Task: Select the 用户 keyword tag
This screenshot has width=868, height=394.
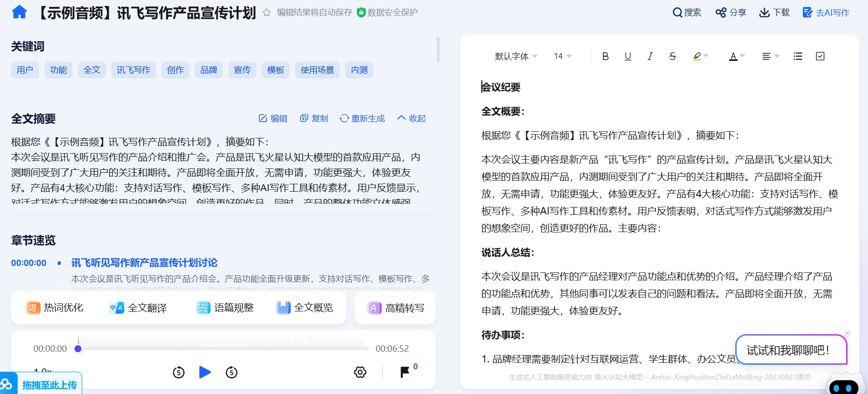Action: pos(25,70)
